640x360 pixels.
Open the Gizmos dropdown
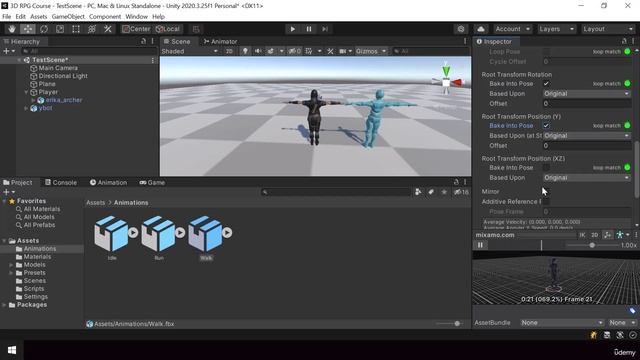point(371,51)
